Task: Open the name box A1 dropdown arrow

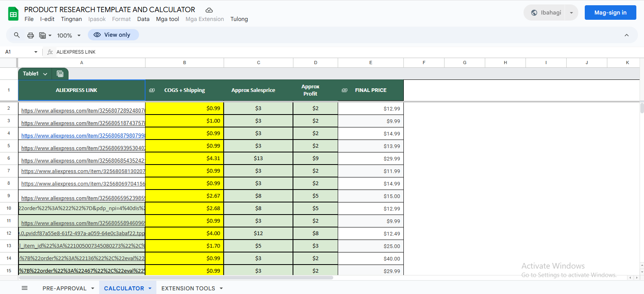Action: pos(36,52)
